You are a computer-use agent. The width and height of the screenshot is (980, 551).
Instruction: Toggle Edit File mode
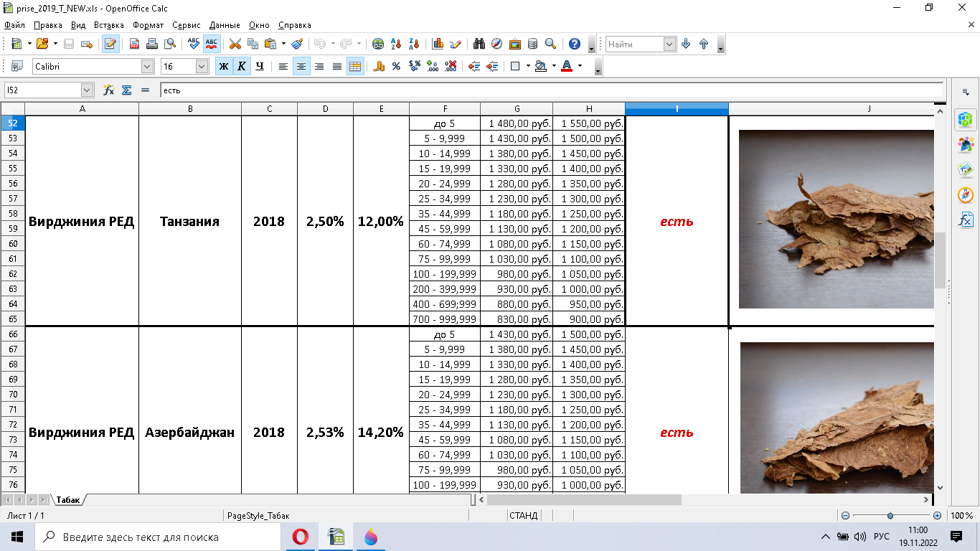click(110, 44)
